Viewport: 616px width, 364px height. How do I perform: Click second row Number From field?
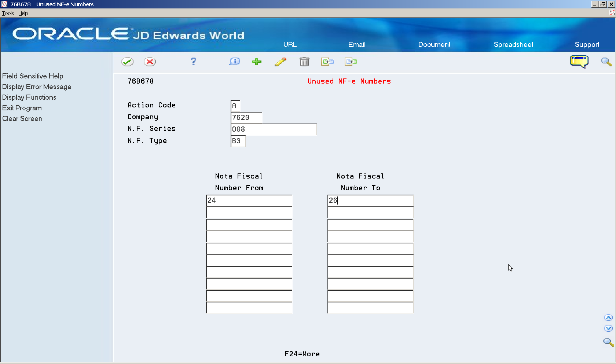tap(249, 213)
